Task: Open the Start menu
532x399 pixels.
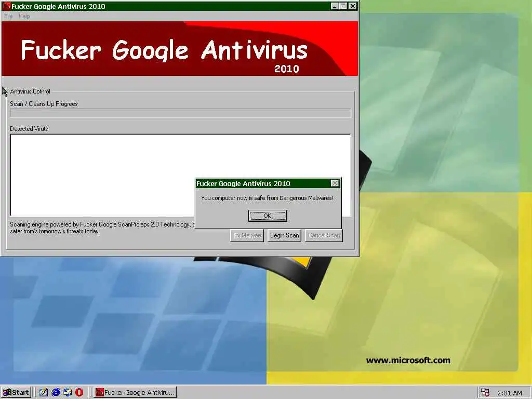Action: 16,393
